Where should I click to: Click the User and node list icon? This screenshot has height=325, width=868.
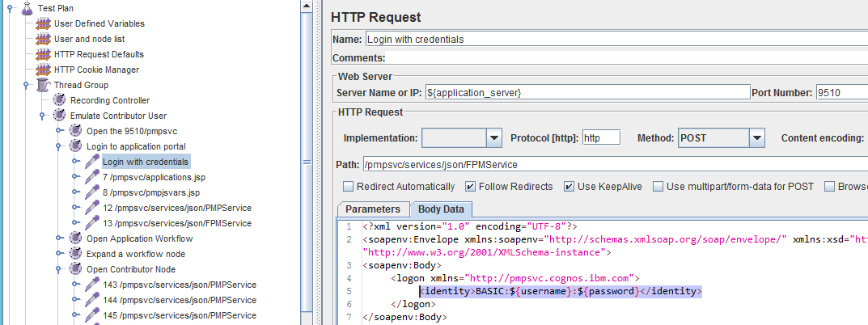[43, 40]
